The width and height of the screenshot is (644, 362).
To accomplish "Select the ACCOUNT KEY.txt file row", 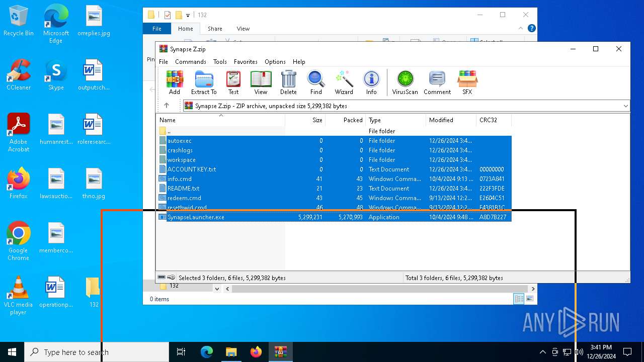I will (334, 169).
